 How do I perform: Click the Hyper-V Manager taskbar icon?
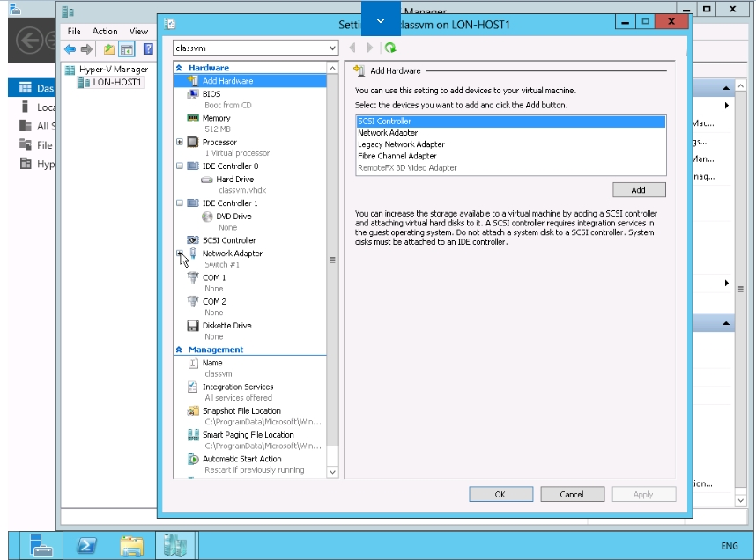pos(175,546)
